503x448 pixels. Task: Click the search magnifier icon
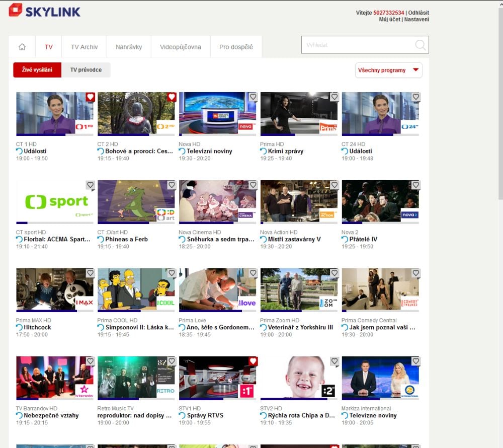[x=420, y=45]
